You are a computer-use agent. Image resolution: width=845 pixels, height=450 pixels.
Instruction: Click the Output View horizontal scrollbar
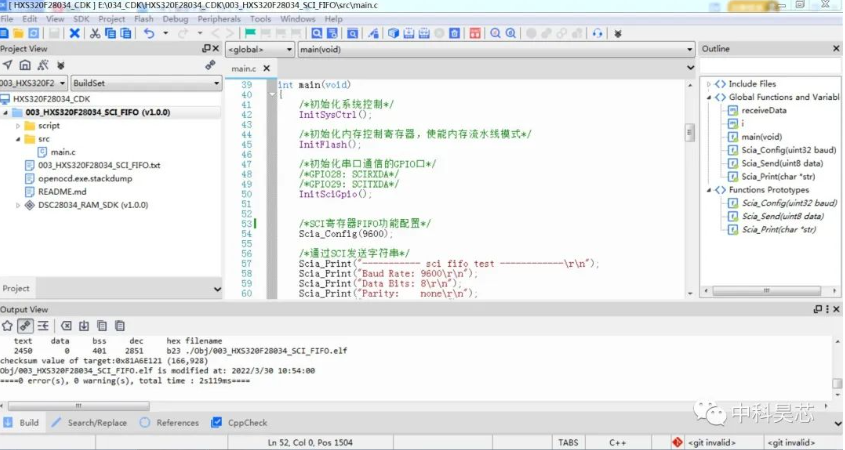(x=79, y=406)
